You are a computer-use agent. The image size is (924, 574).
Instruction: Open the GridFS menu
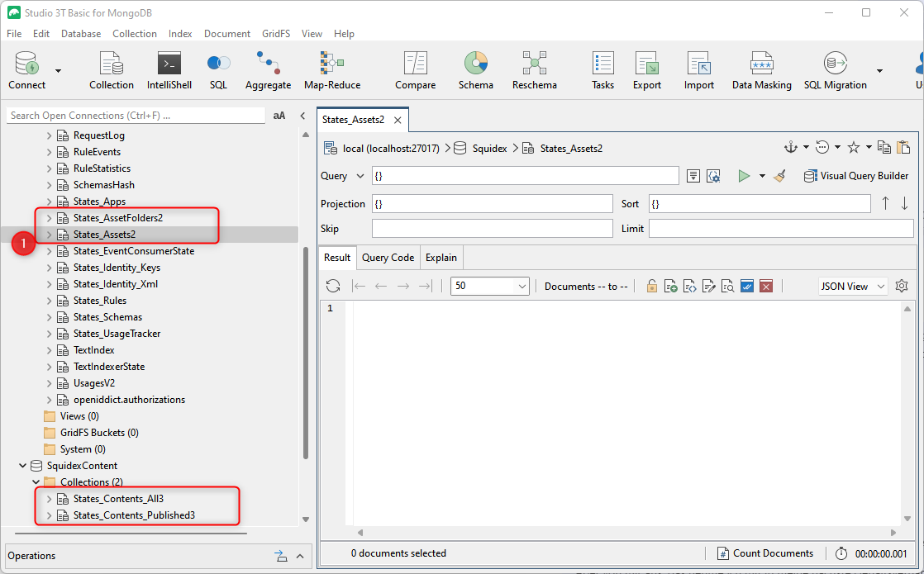click(276, 34)
